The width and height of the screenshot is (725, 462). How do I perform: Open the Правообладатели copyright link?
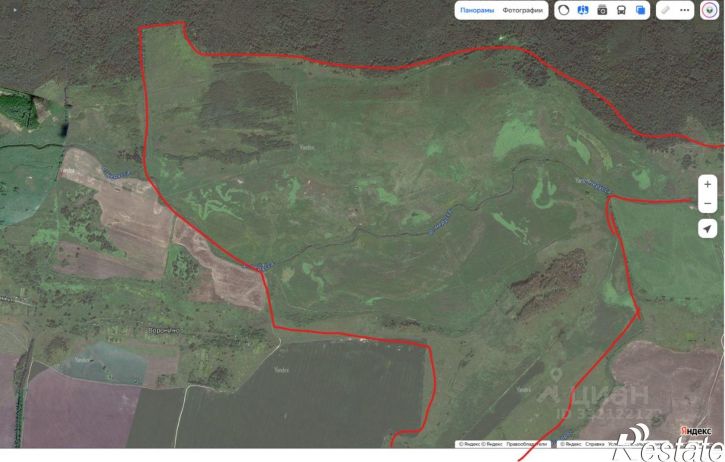[x=526, y=444]
